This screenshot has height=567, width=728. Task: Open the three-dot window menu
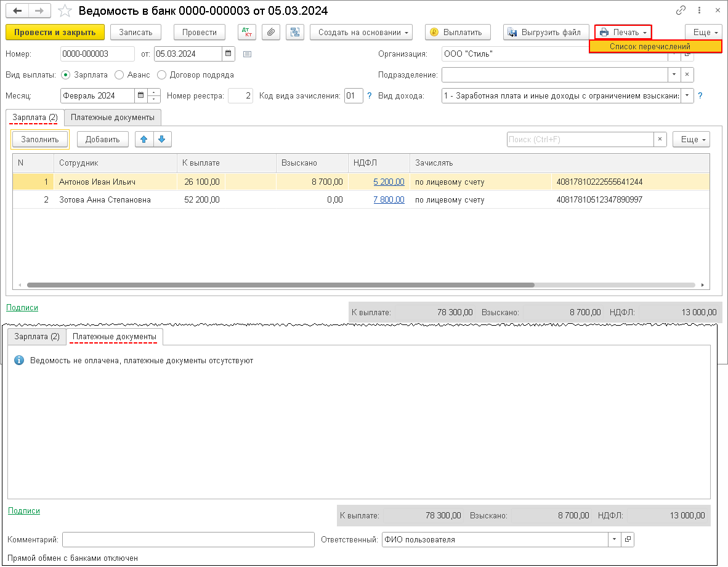(699, 10)
